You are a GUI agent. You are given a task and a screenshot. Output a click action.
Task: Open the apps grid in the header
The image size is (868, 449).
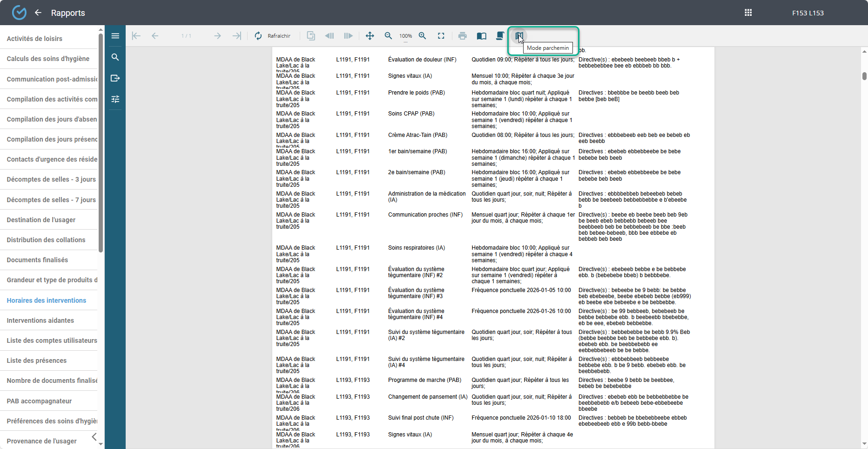click(748, 13)
